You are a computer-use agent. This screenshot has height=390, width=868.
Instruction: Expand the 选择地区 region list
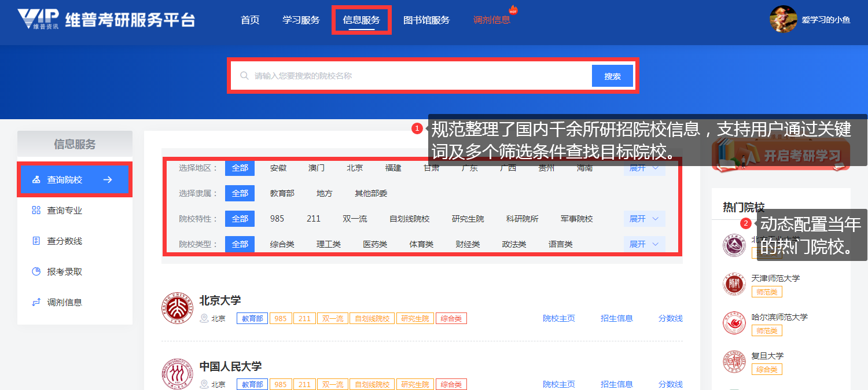(644, 168)
